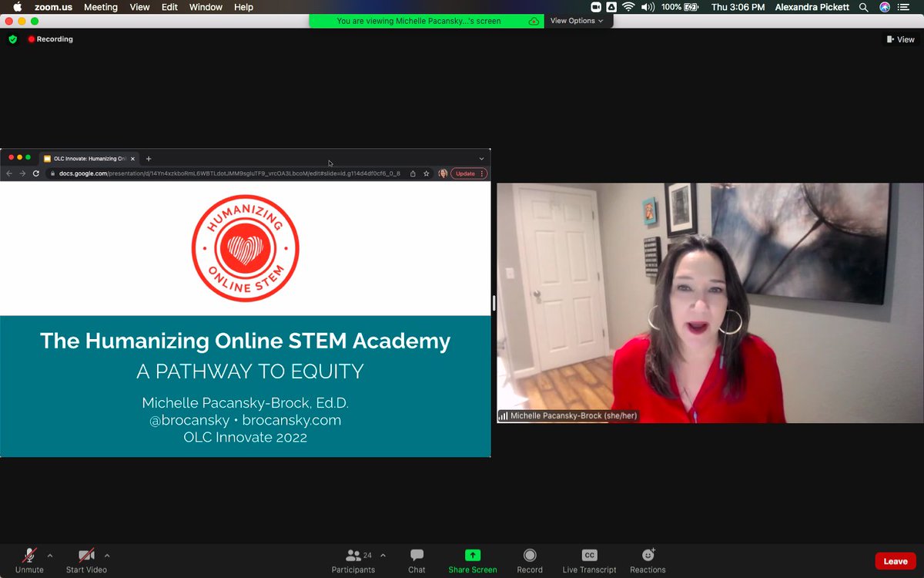924x578 pixels.
Task: Open the Help menu
Action: 243,7
